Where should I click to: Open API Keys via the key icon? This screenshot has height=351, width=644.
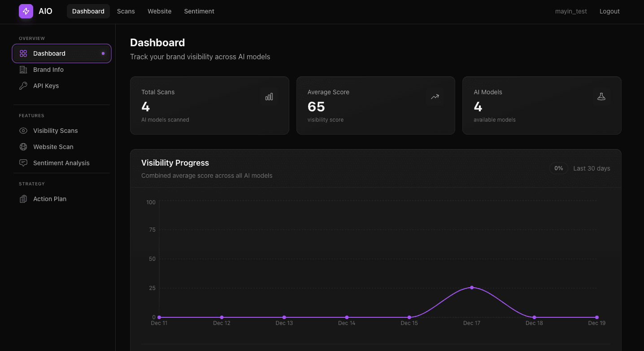click(23, 85)
